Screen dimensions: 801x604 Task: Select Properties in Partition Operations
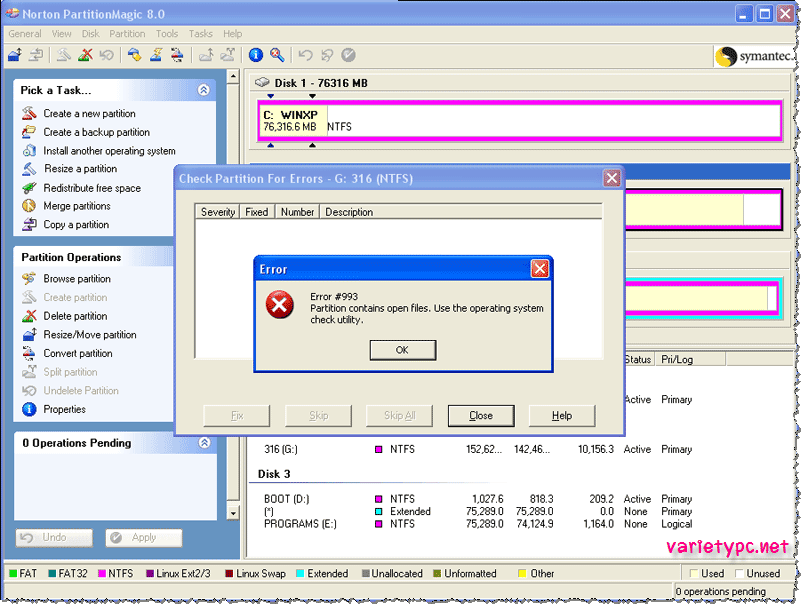click(x=64, y=409)
